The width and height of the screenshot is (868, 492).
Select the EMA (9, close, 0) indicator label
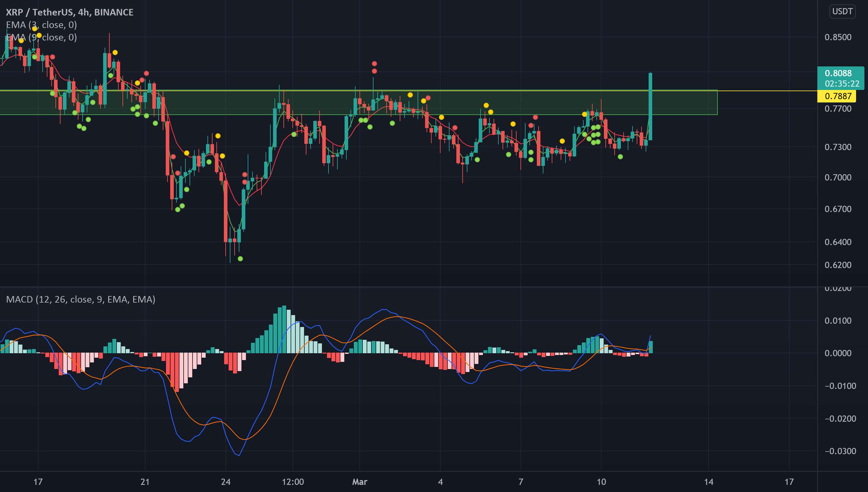click(x=41, y=37)
